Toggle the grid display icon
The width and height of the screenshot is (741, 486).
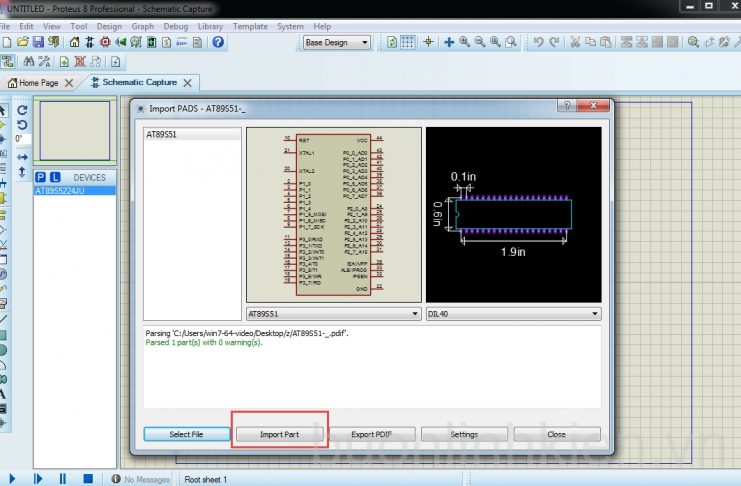coord(407,42)
